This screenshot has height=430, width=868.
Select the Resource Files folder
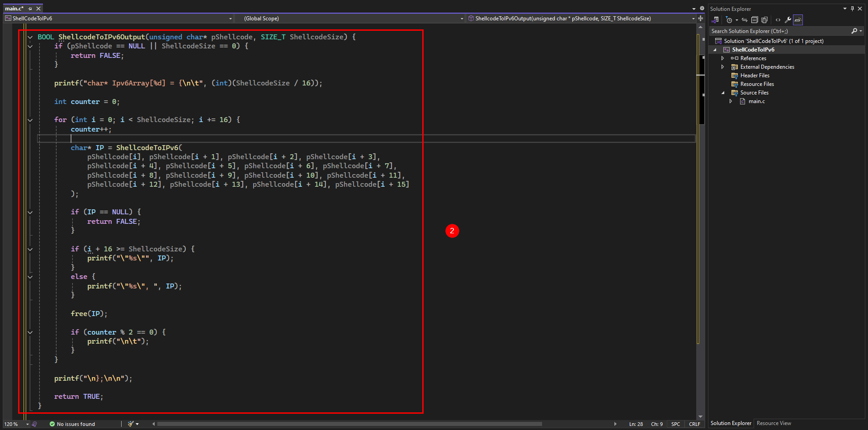coord(757,84)
